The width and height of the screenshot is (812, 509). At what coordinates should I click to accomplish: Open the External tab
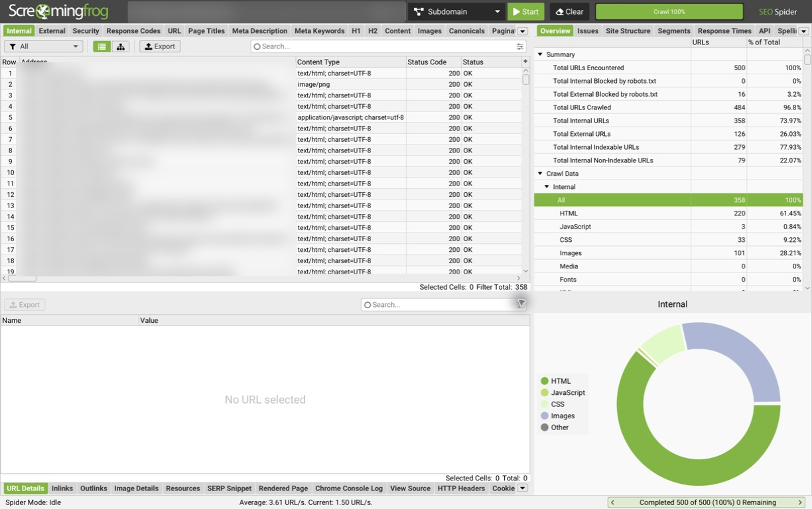click(x=52, y=31)
